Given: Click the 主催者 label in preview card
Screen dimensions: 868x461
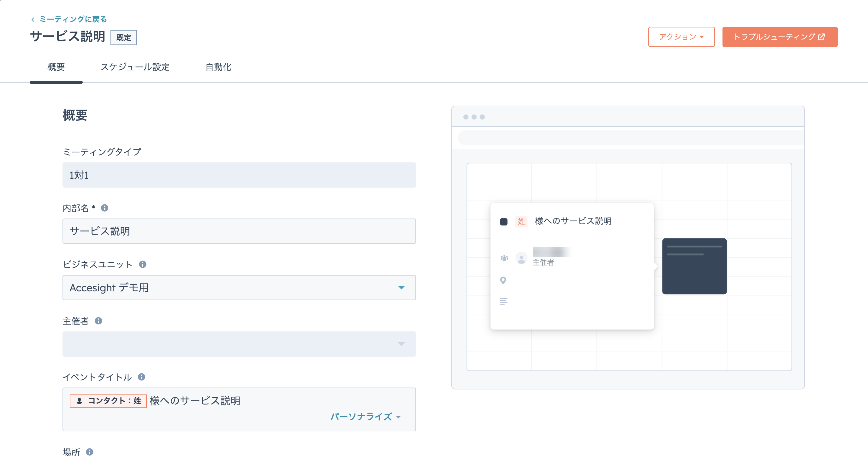Looking at the screenshot, I should (x=543, y=262).
